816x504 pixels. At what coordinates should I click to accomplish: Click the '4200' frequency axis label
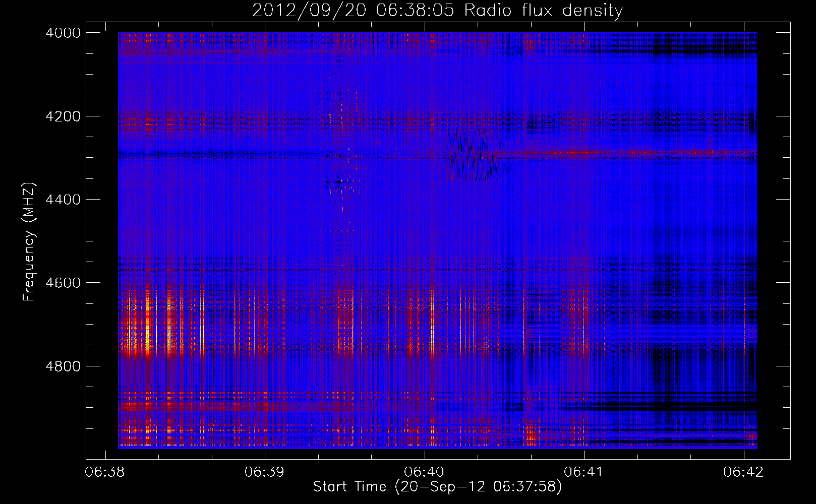[63, 116]
